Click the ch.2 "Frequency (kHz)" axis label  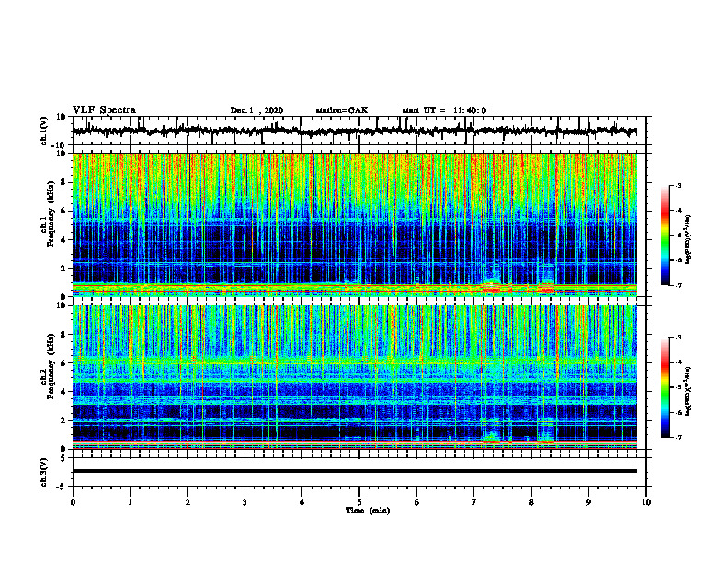tap(51, 366)
